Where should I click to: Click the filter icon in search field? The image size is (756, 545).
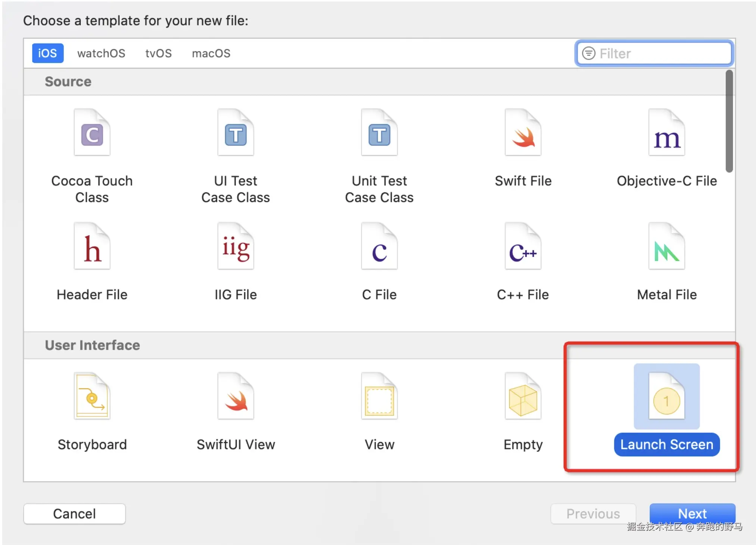pyautogui.click(x=589, y=53)
